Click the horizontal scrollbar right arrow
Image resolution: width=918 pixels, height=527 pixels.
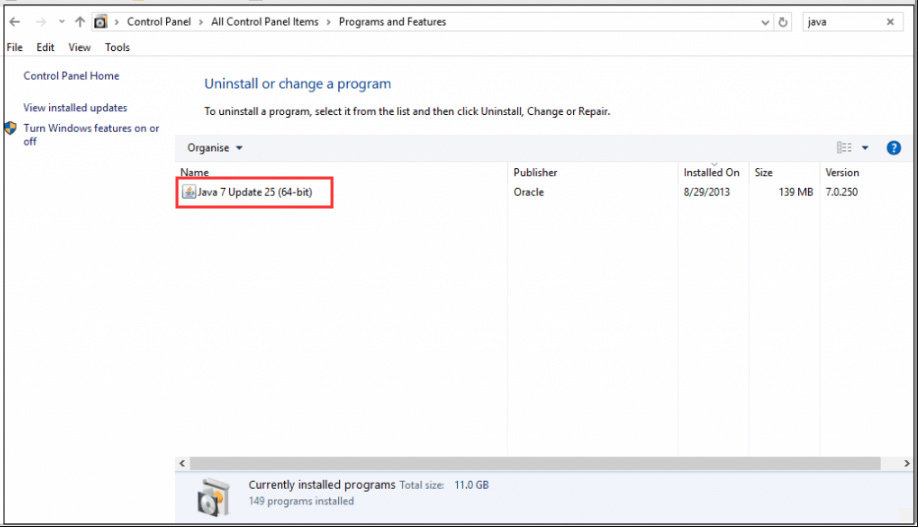coord(906,463)
